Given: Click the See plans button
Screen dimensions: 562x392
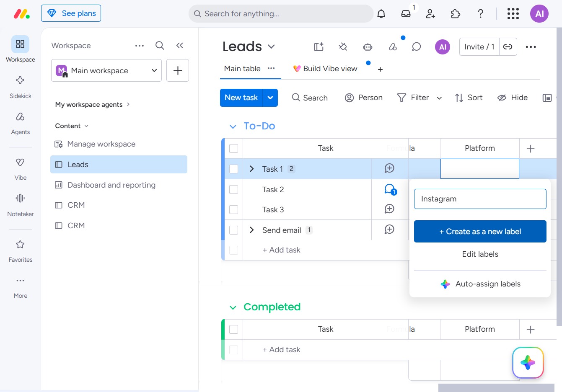Looking at the screenshot, I should tap(71, 13).
